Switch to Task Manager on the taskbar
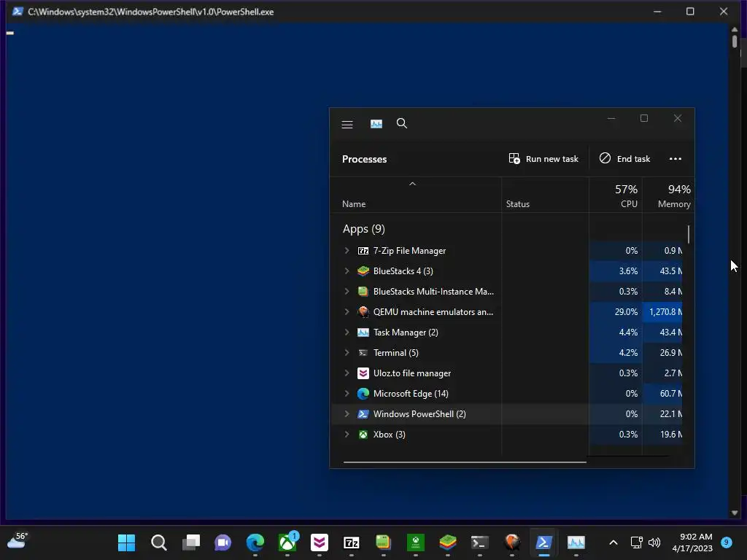Viewport: 747px width, 560px height. (576, 542)
